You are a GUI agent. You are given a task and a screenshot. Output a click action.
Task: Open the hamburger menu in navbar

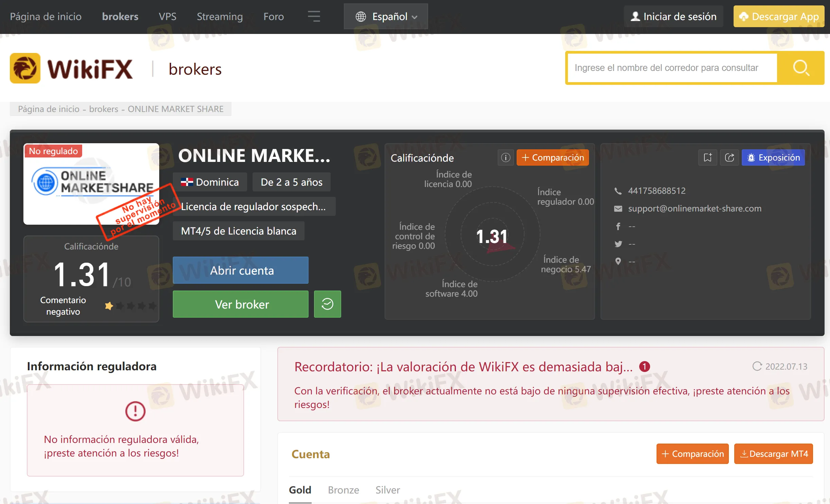tap(314, 16)
